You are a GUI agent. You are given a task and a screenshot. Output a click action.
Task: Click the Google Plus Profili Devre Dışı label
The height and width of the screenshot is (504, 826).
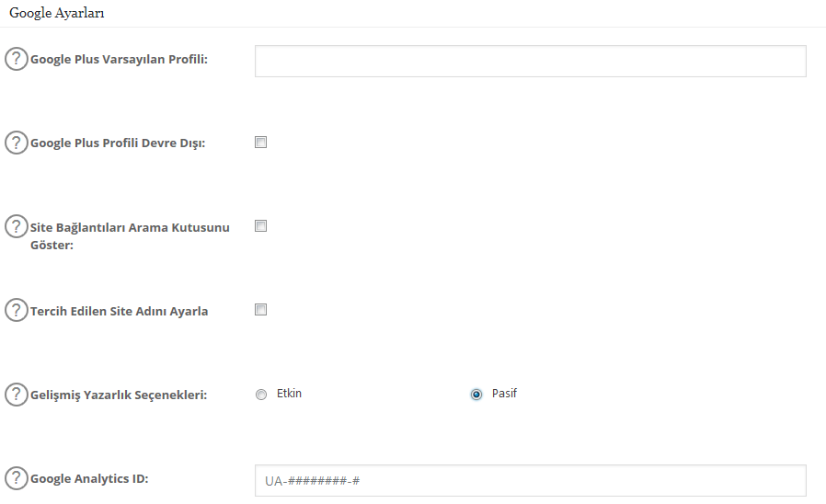click(x=118, y=143)
